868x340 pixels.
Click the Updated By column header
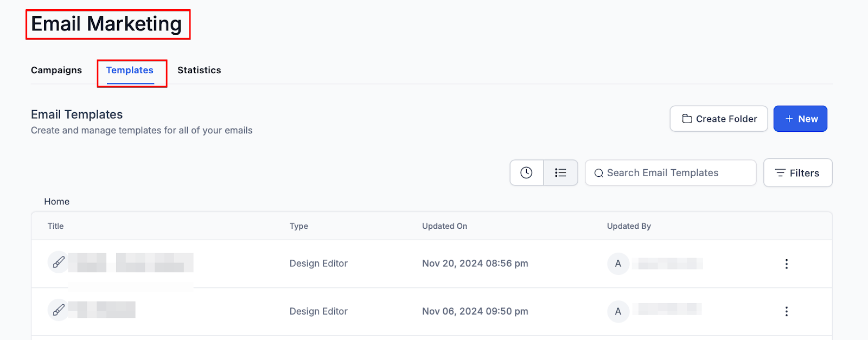pyautogui.click(x=629, y=226)
